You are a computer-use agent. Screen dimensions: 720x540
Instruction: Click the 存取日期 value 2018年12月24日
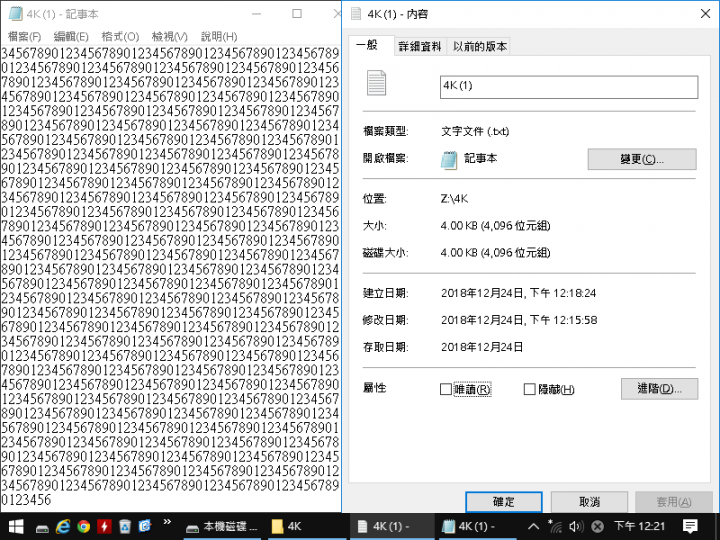[x=482, y=347]
